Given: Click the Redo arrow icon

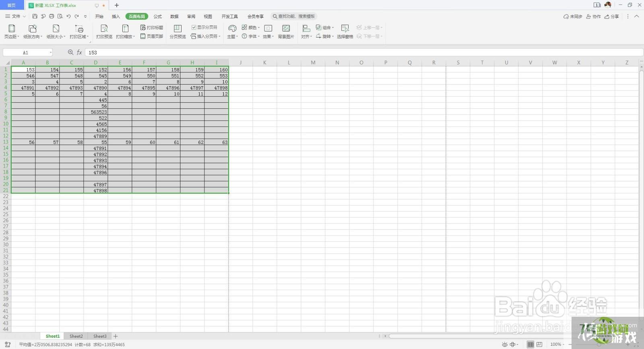Looking at the screenshot, I should (76, 17).
